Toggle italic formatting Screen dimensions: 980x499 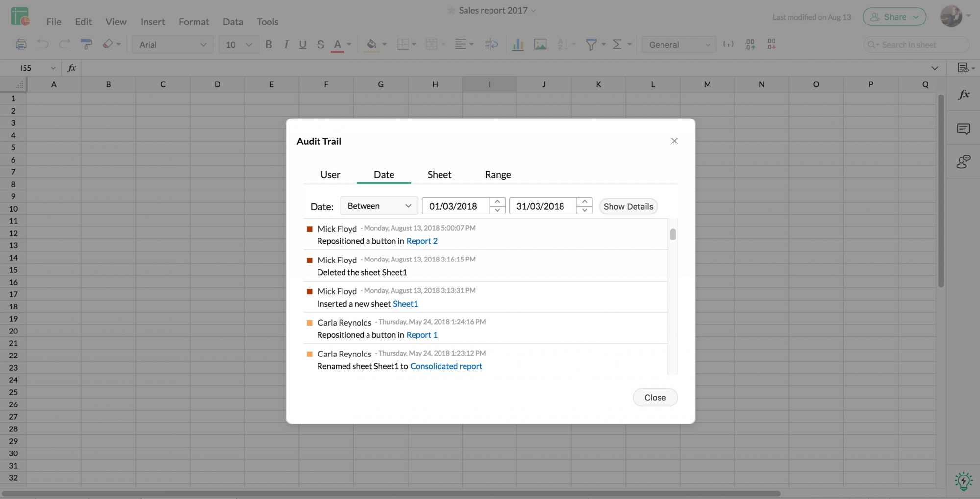click(286, 45)
